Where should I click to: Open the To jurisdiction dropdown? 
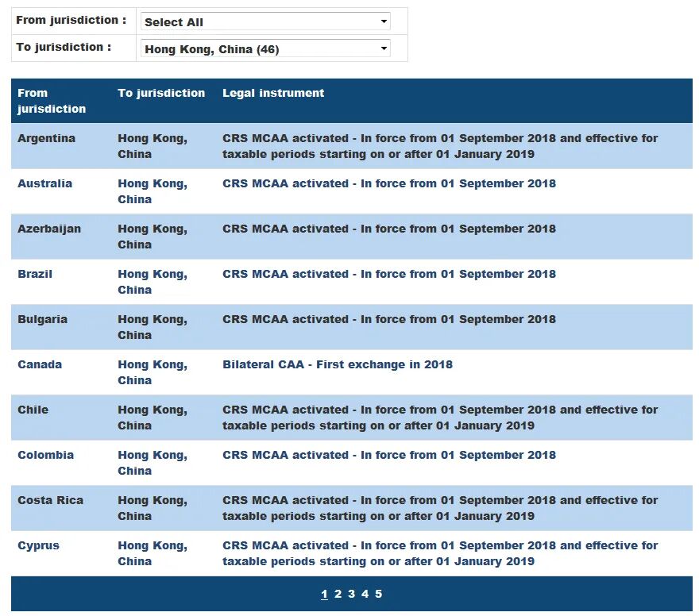pyautogui.click(x=265, y=48)
